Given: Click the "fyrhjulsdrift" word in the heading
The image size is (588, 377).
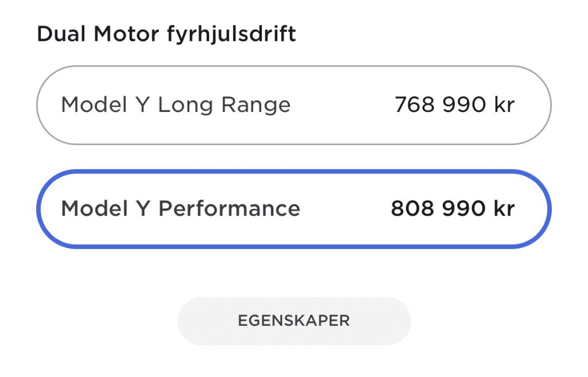Looking at the screenshot, I should tap(231, 34).
